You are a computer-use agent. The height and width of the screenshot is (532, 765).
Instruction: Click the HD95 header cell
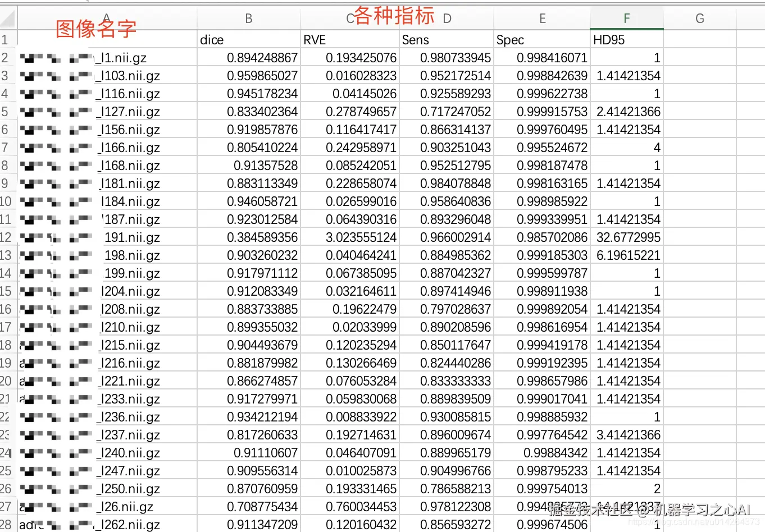coord(627,40)
